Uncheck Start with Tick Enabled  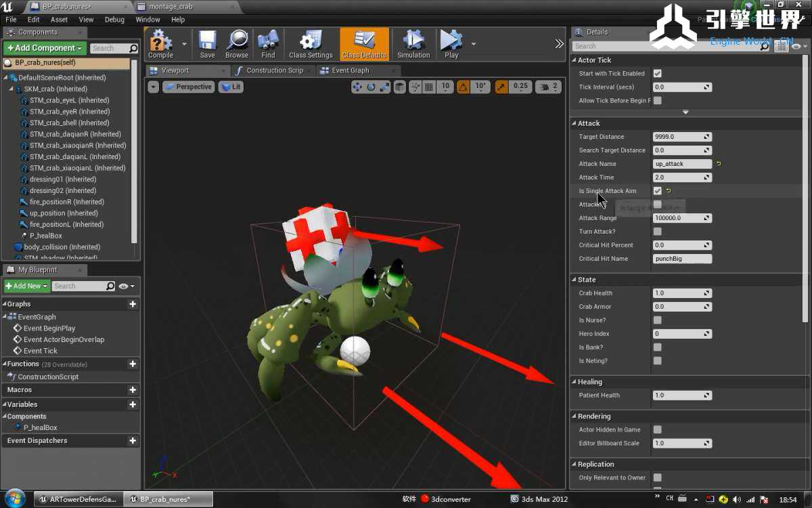click(x=657, y=73)
